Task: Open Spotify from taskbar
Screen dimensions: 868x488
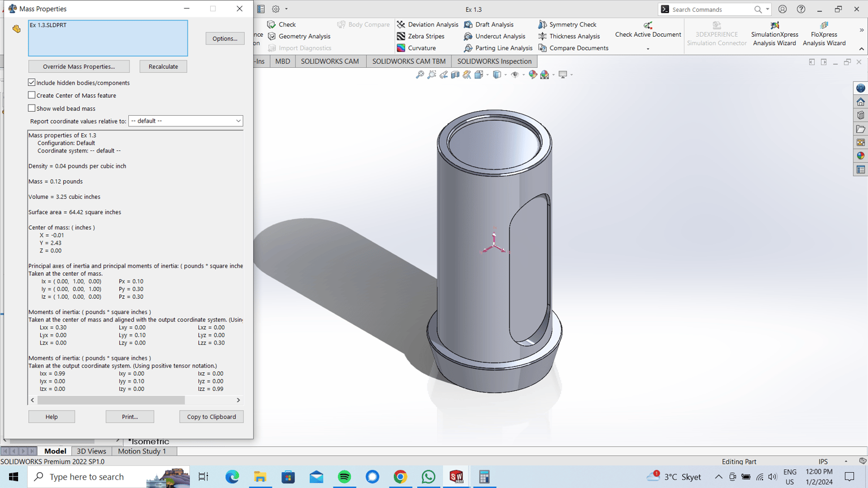Action: point(344,477)
